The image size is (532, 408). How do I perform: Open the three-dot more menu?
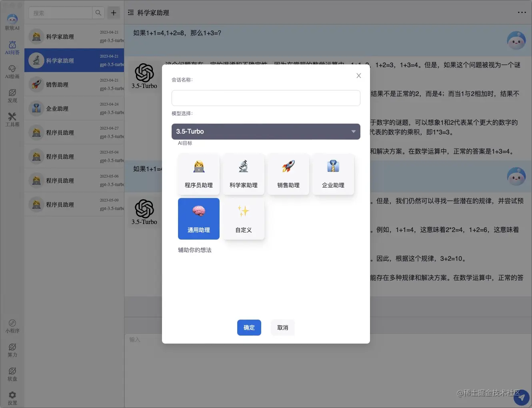[522, 12]
